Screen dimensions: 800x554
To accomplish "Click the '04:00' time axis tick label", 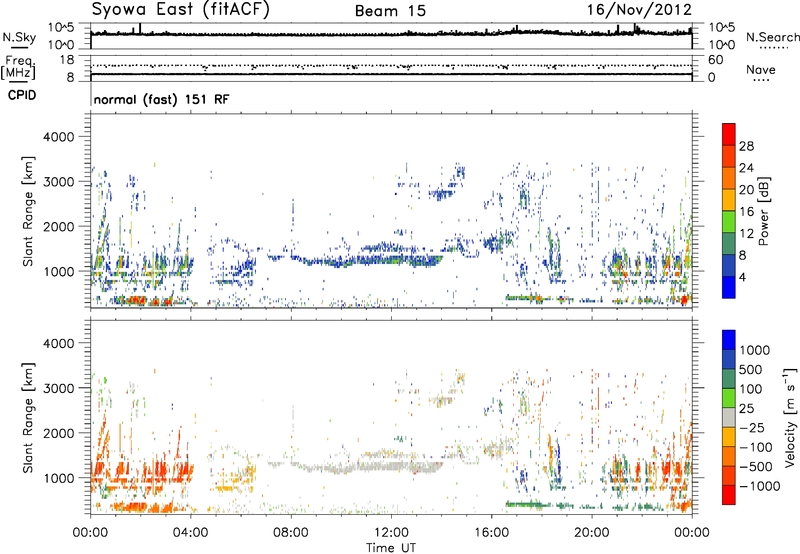I will pyautogui.click(x=191, y=533).
